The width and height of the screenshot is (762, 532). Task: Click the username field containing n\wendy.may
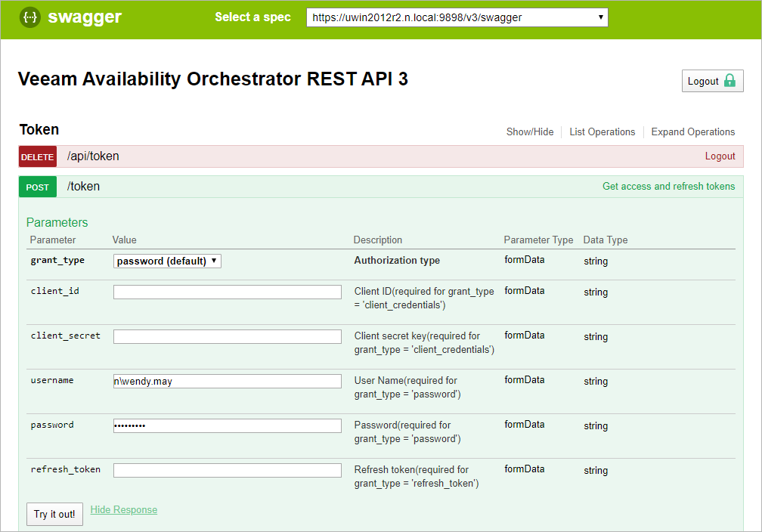click(x=228, y=382)
